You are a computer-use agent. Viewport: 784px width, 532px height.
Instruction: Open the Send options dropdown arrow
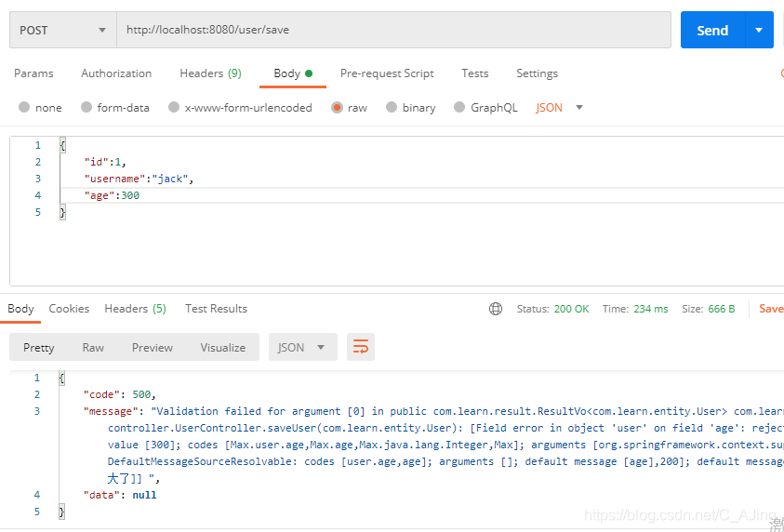pyautogui.click(x=759, y=30)
